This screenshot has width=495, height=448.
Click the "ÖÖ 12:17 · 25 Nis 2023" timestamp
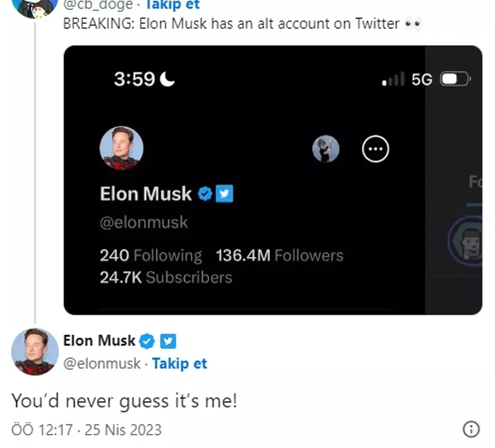(x=87, y=429)
